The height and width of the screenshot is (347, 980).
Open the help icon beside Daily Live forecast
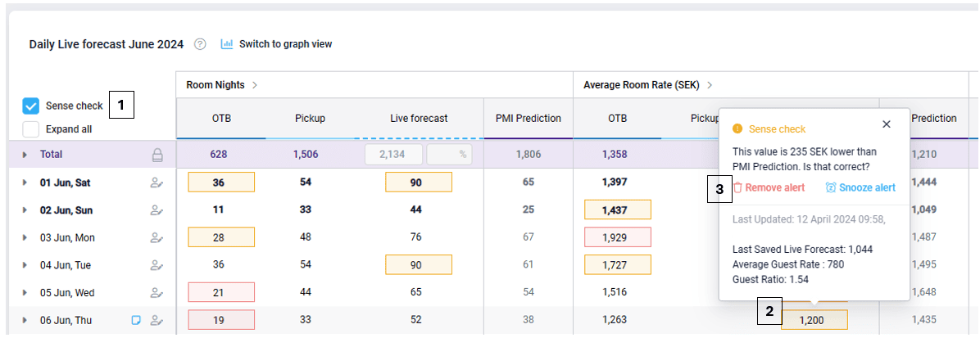click(200, 44)
